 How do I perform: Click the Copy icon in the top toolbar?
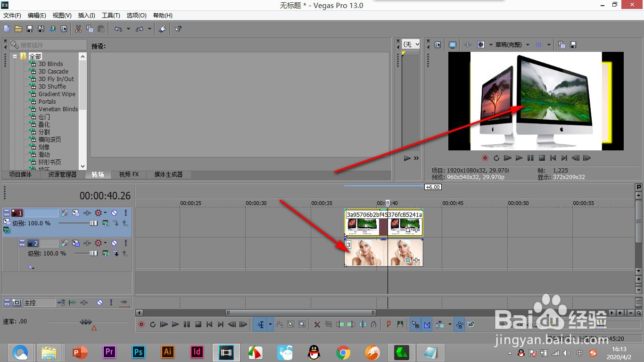coord(90,29)
